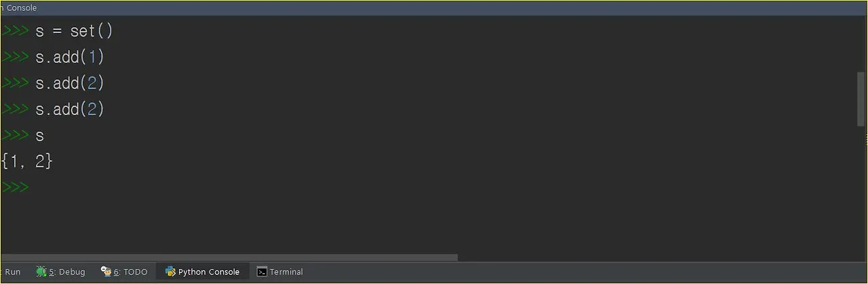868x284 pixels.
Task: Click the {1, 2} output line
Action: 27,161
